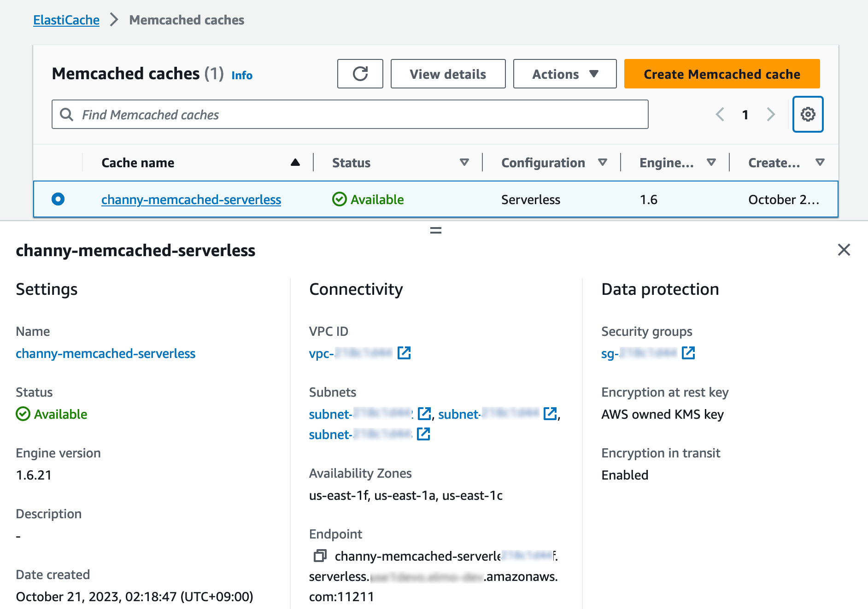This screenshot has width=868, height=609.
Task: Open VPC ID external link icon
Action: (404, 353)
